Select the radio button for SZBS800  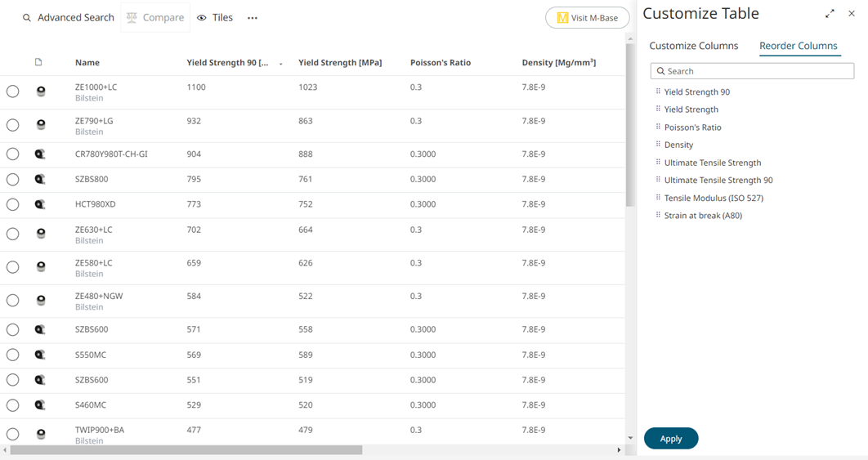pyautogui.click(x=13, y=179)
